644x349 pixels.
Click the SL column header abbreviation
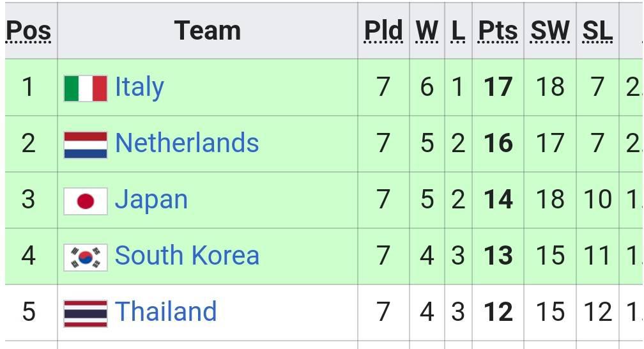[597, 31]
